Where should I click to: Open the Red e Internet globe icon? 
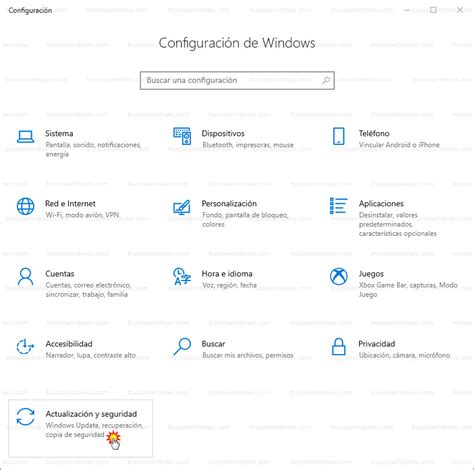tap(25, 206)
